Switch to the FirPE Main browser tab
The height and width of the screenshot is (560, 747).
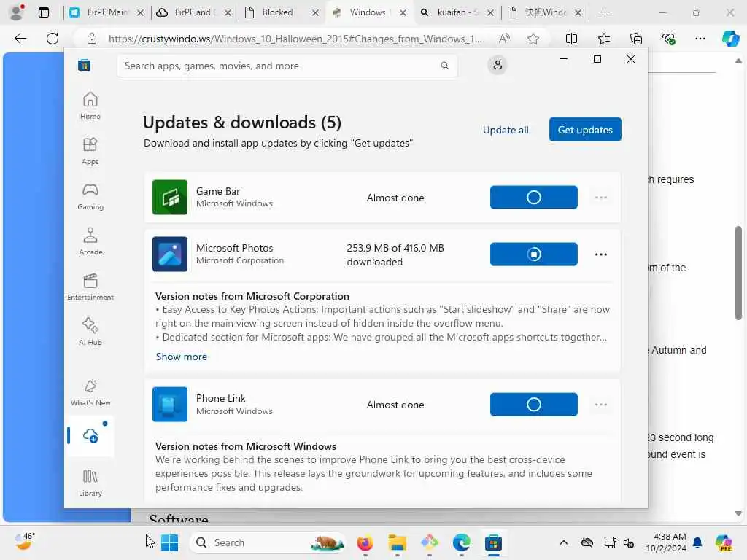107,12
